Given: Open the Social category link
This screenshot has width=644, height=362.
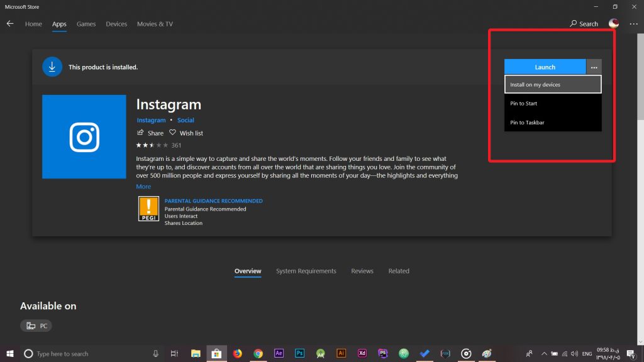Looking at the screenshot, I should pos(186,120).
